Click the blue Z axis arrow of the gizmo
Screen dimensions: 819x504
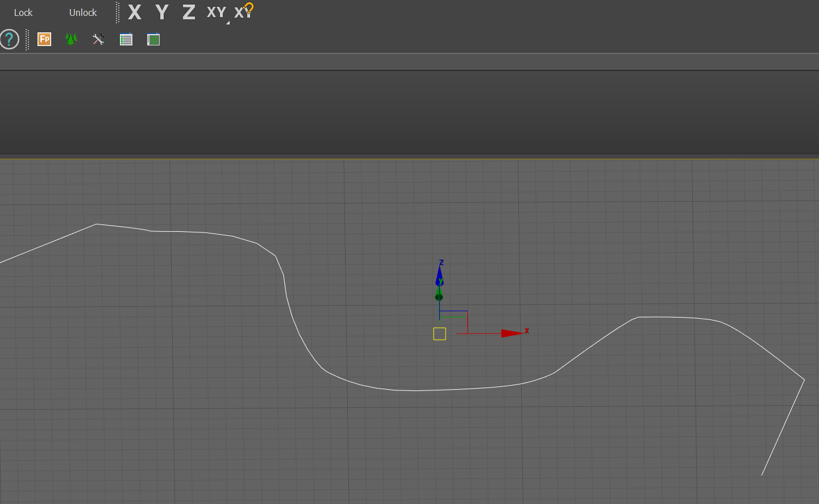[439, 274]
